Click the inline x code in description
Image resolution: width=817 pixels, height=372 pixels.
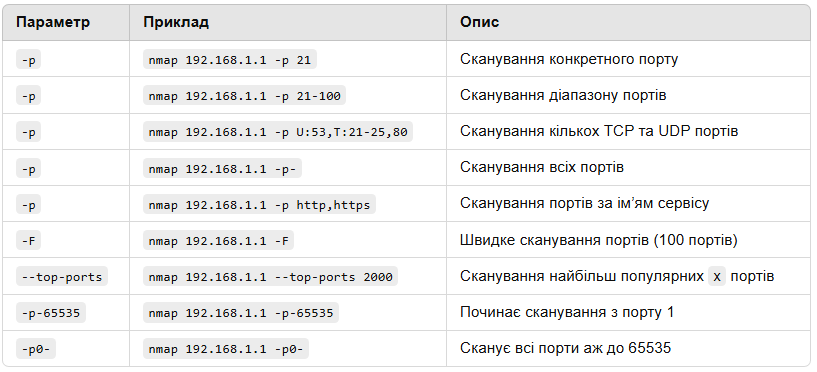(x=716, y=277)
